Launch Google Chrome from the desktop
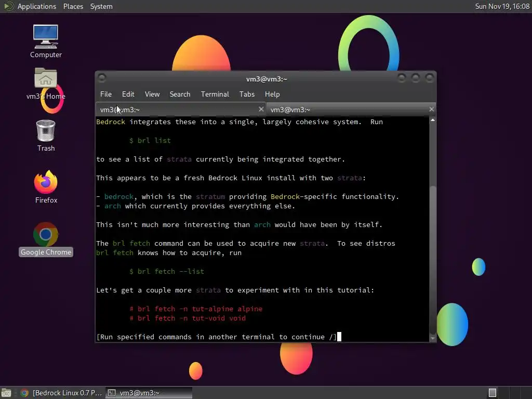This screenshot has height=399, width=532. click(x=46, y=239)
